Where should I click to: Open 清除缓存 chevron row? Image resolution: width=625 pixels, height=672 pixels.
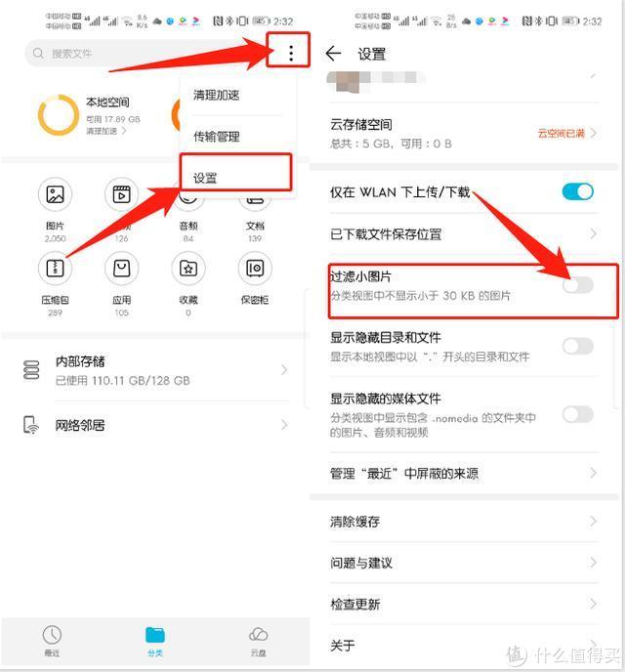(464, 522)
